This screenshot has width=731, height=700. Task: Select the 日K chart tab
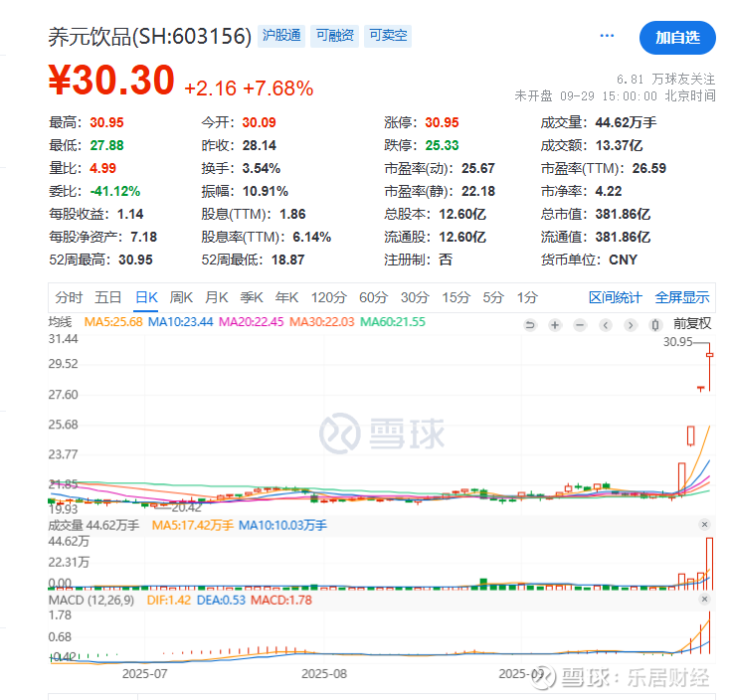point(146,297)
